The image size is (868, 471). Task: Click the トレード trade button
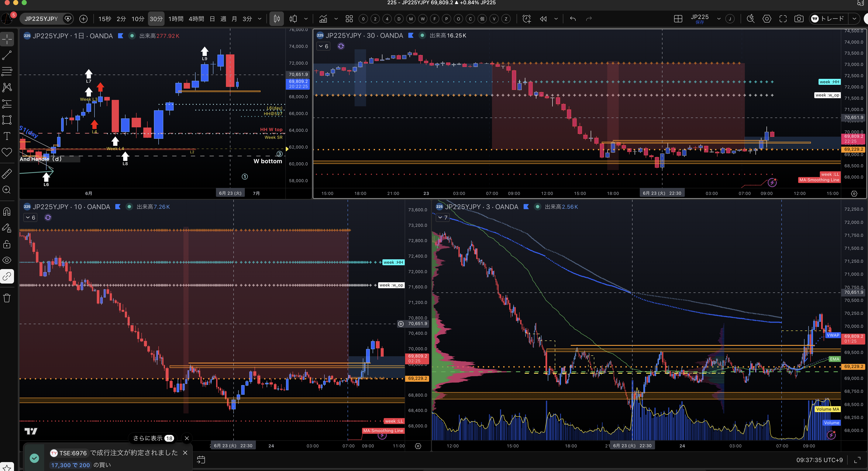(x=828, y=19)
